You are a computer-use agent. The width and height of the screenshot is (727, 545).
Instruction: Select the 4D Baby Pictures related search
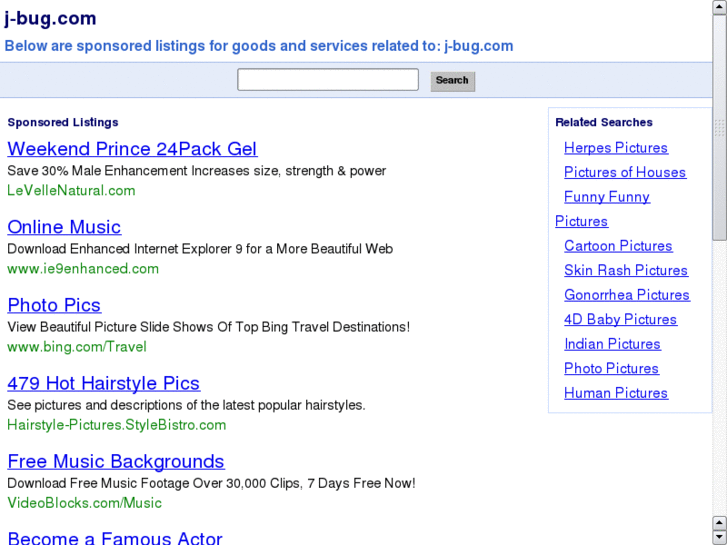click(620, 319)
